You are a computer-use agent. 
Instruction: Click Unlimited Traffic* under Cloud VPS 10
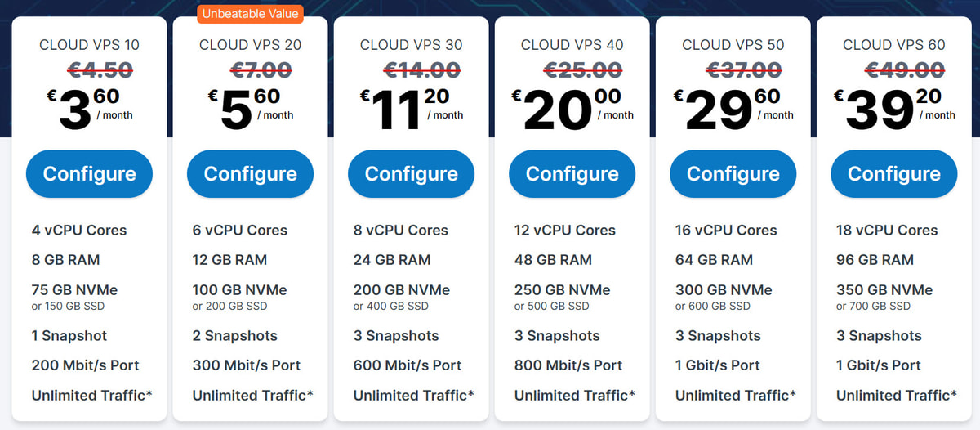(x=91, y=396)
